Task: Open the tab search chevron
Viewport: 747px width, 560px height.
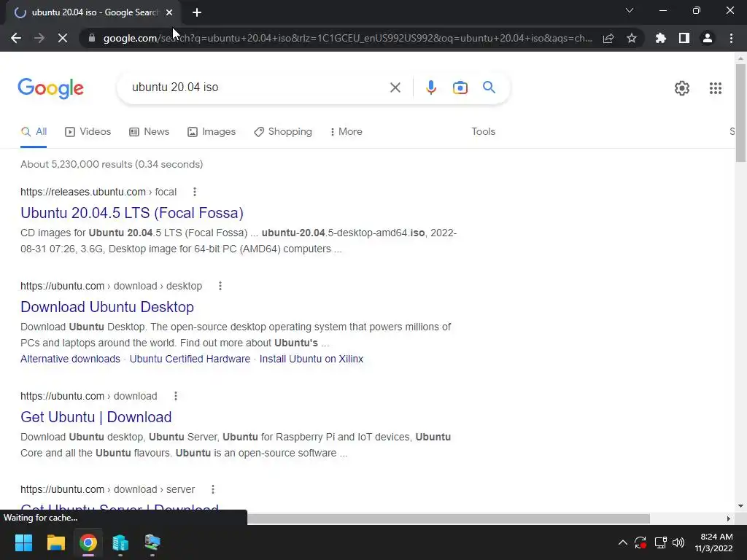Action: click(x=630, y=10)
